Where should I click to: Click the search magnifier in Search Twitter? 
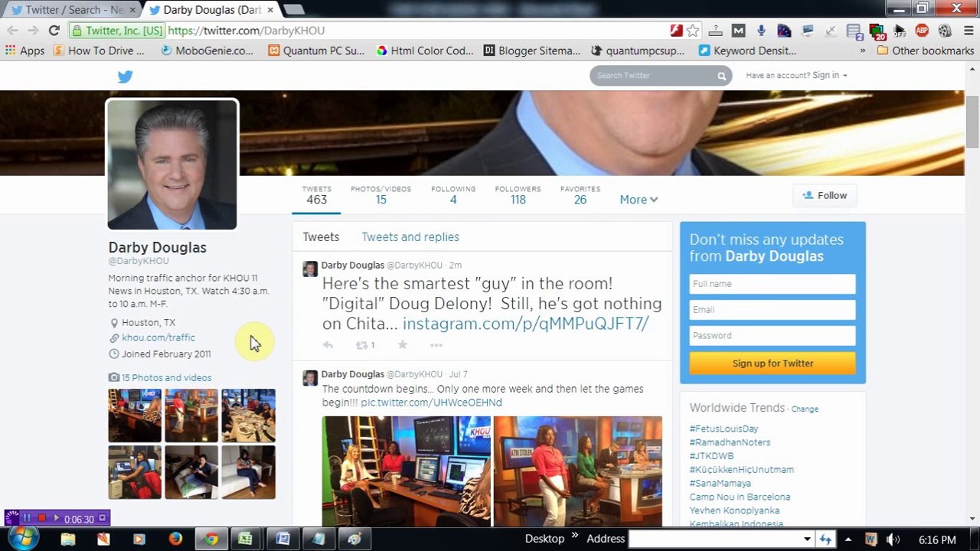click(721, 76)
